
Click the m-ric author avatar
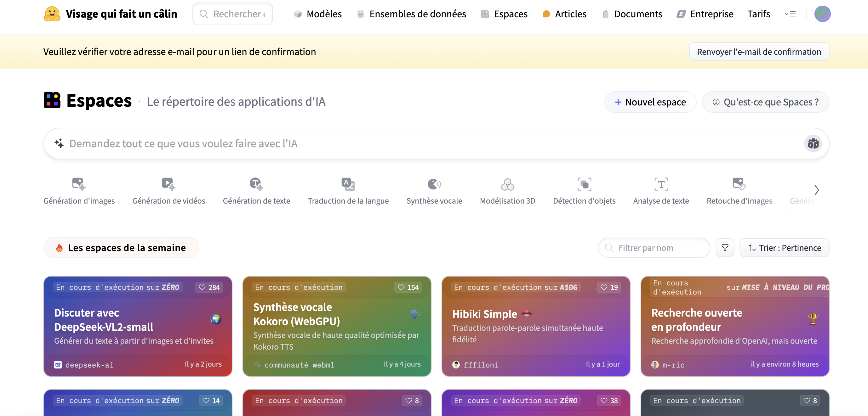pos(655,364)
